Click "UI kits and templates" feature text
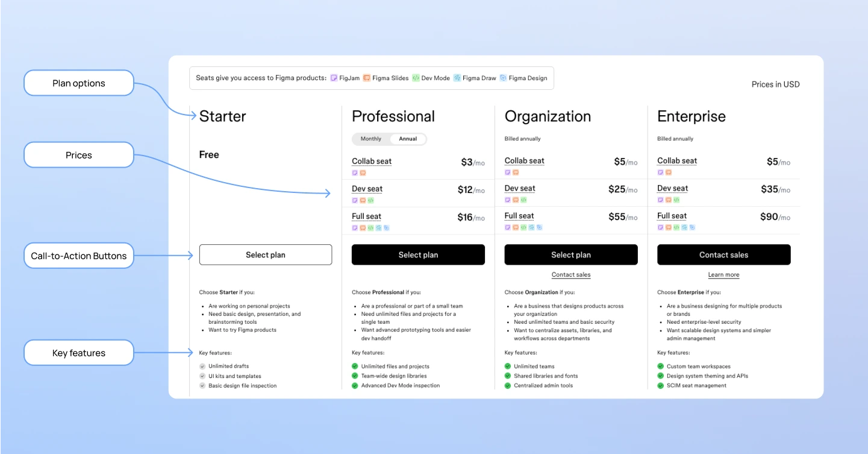 [x=235, y=376]
